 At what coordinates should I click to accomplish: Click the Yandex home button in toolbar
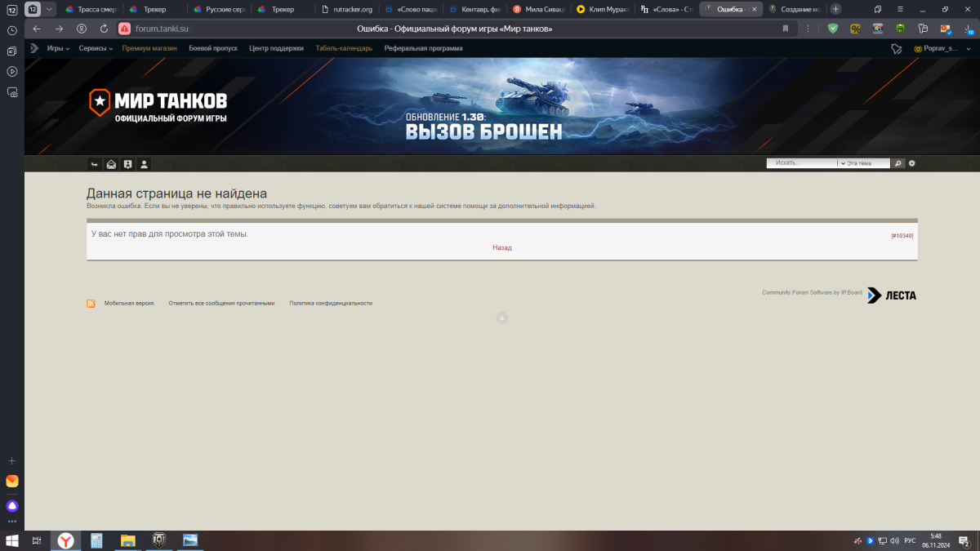click(x=82, y=29)
